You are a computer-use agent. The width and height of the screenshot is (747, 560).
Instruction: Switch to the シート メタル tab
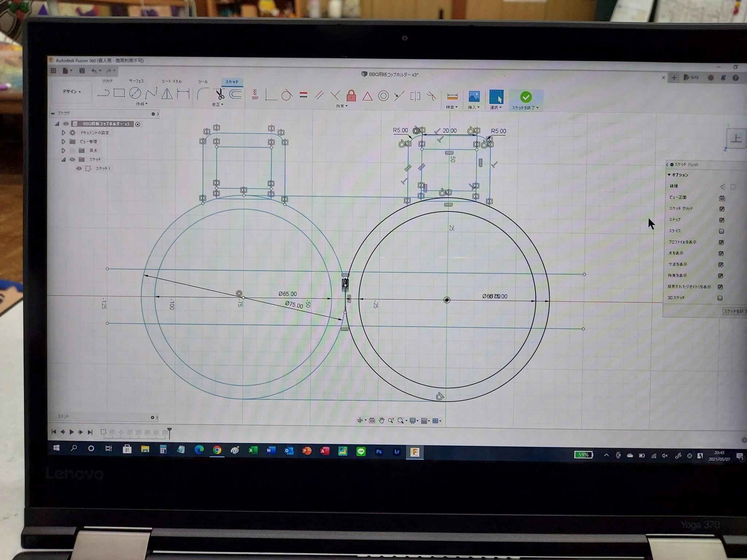click(171, 81)
